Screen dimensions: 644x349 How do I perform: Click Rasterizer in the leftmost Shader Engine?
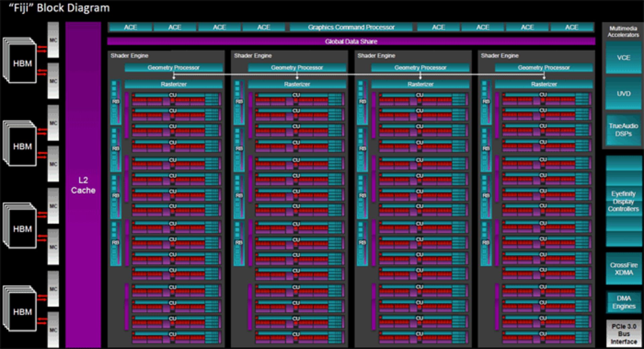coord(173,84)
